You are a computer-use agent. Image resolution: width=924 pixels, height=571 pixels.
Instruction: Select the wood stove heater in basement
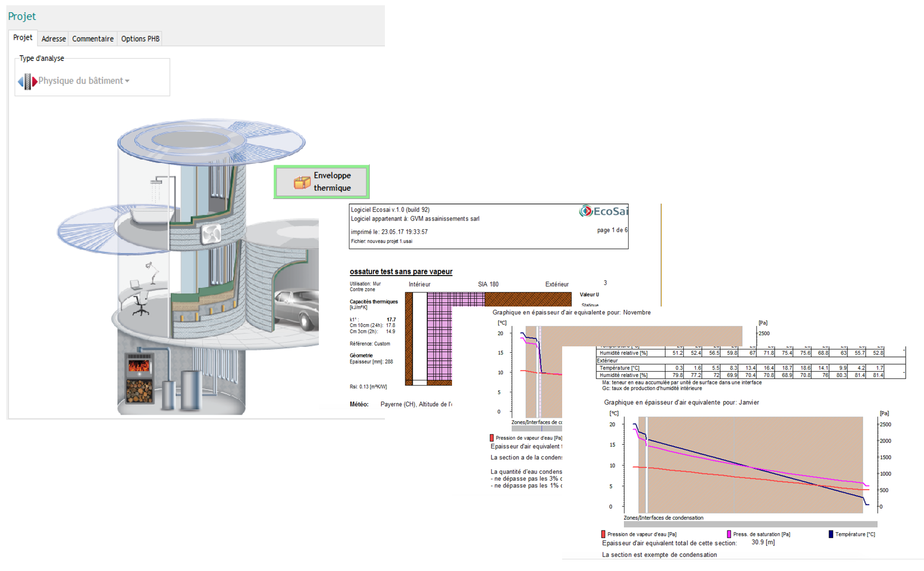click(139, 378)
